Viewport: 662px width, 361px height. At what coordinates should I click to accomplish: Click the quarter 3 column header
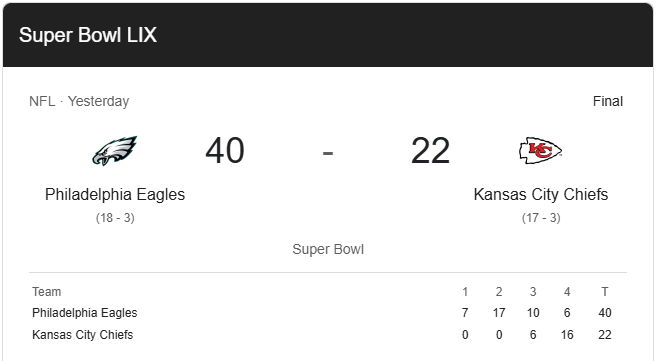[533, 292]
